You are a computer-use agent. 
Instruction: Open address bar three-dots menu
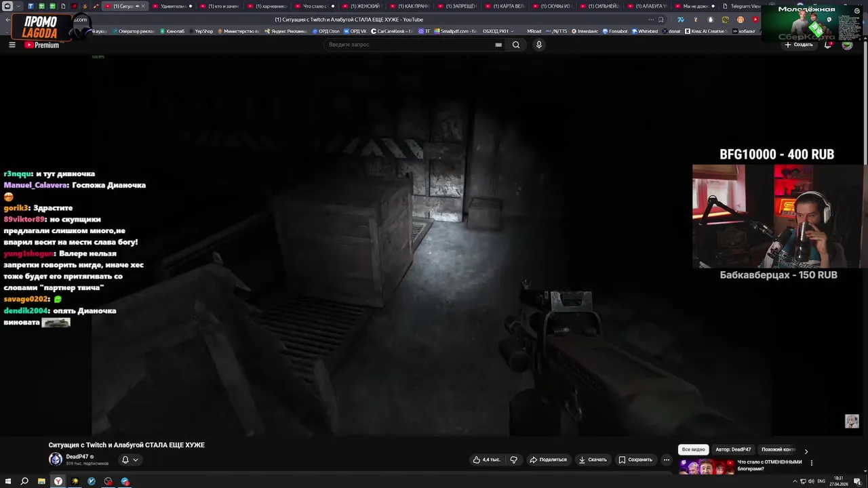651,20
